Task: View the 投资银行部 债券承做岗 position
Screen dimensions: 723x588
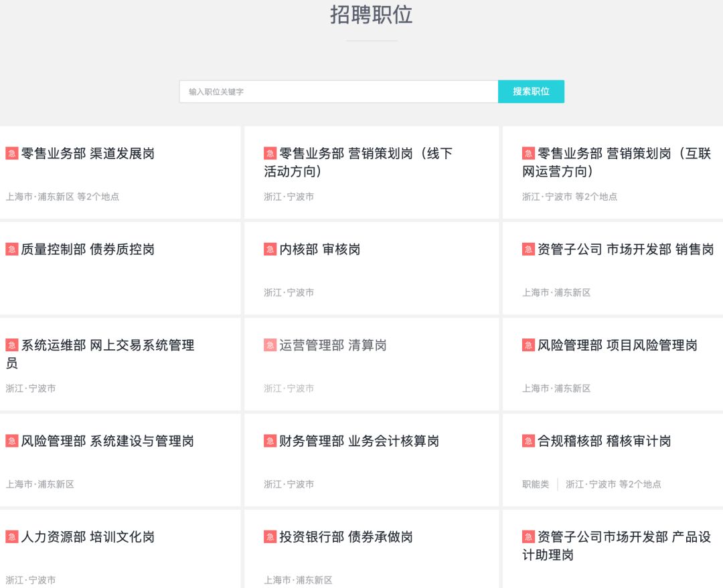Action: 345,536
